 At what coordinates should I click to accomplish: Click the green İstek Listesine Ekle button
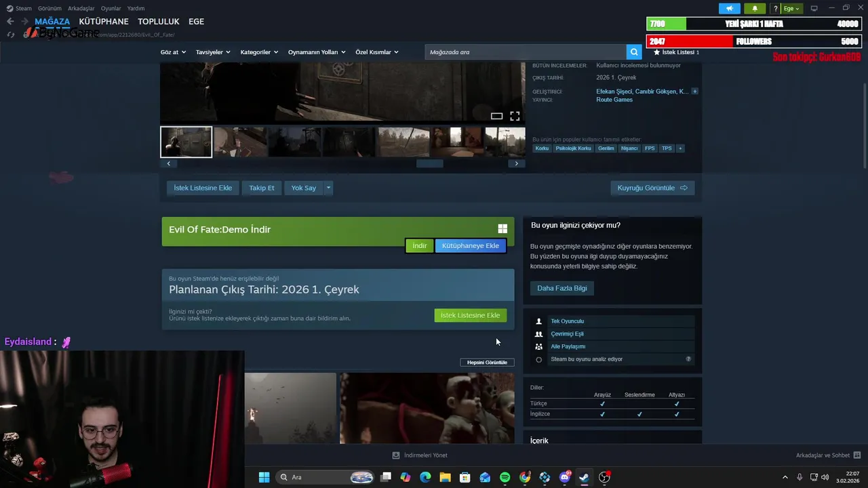click(470, 315)
